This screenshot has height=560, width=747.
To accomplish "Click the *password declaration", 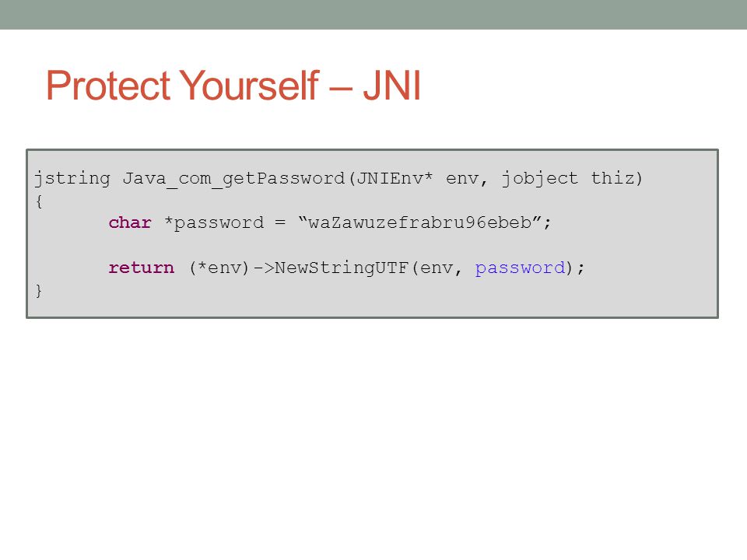I will [214, 223].
